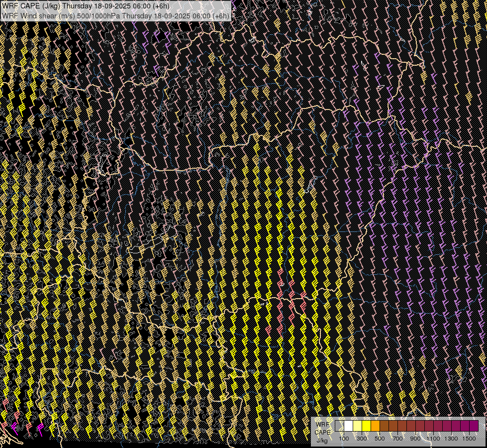
Task: Click the WRF Wind shear title line
Action: [x=115, y=15]
